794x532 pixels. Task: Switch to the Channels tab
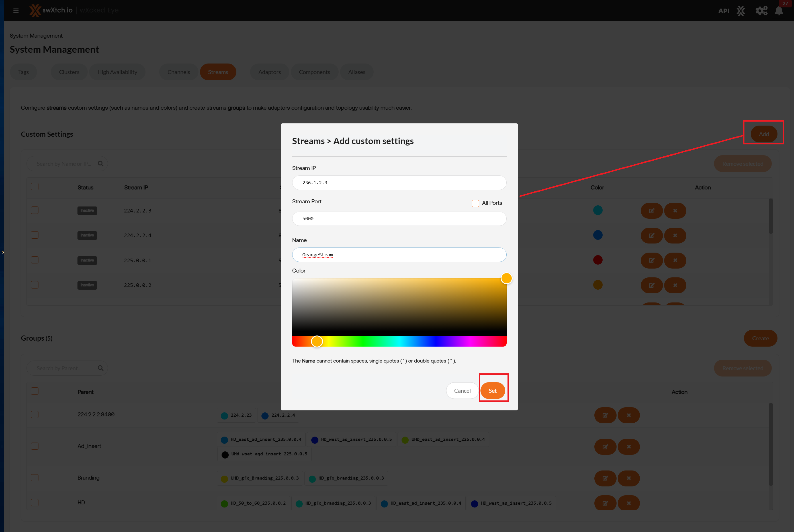tap(179, 72)
